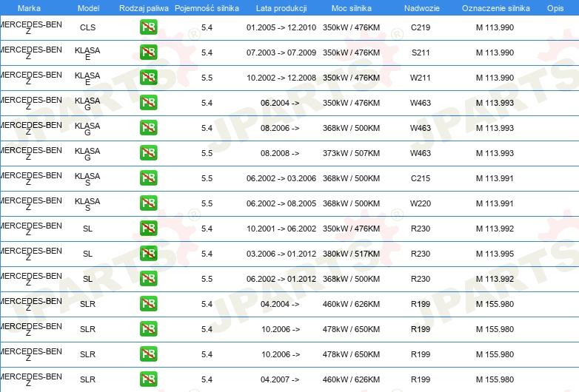Click the fuel icon in the KLASA S C215 row
Image resolution: width=579 pixels, height=392 pixels.
148,178
